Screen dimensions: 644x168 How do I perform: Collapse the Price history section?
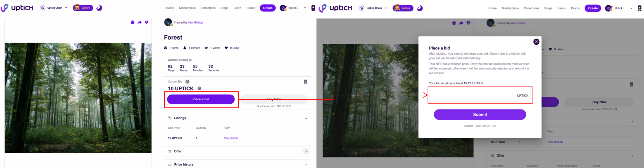[306, 165]
